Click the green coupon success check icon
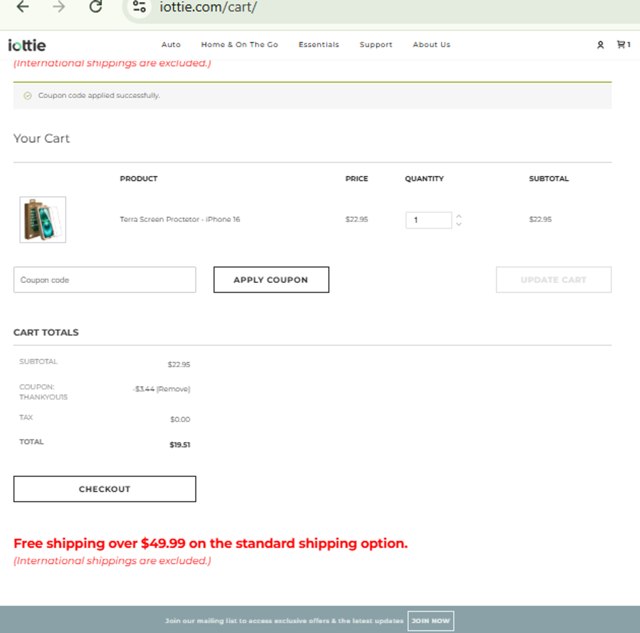Image resolution: width=640 pixels, height=633 pixels. [27, 96]
